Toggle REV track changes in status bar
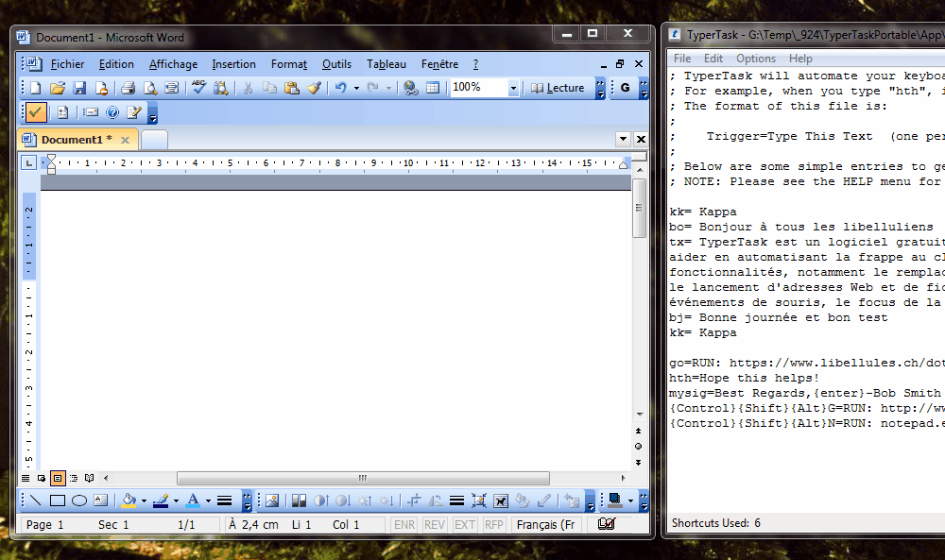 pos(435,524)
